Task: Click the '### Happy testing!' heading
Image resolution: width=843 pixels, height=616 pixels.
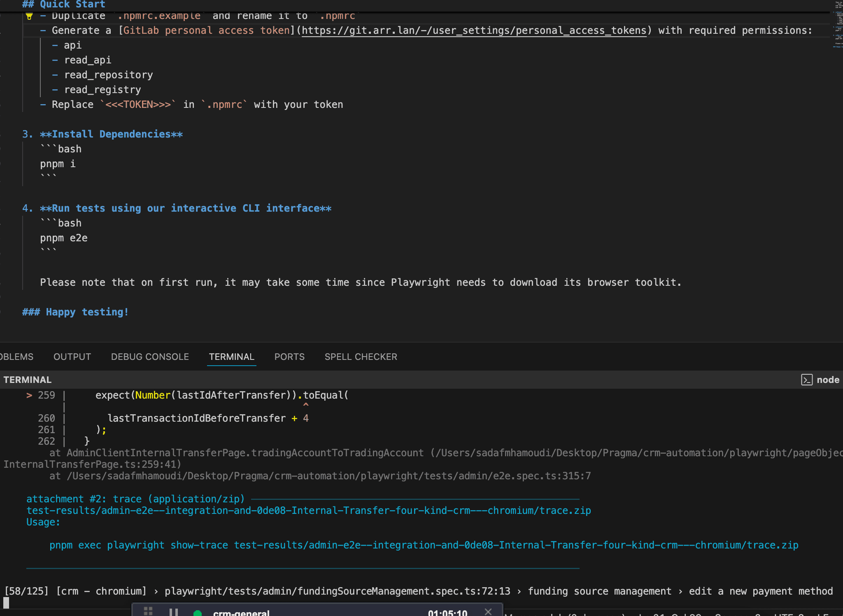Action: [75, 312]
